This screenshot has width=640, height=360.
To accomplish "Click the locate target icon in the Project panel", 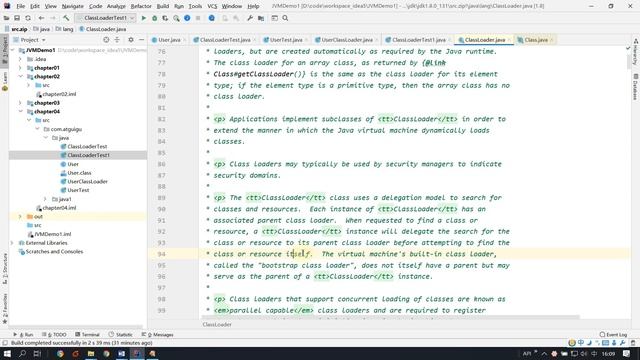I will click(106, 40).
